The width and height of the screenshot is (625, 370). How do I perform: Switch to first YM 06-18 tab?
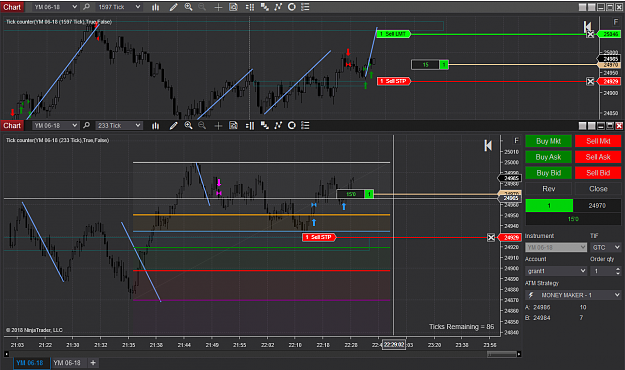pyautogui.click(x=31, y=363)
